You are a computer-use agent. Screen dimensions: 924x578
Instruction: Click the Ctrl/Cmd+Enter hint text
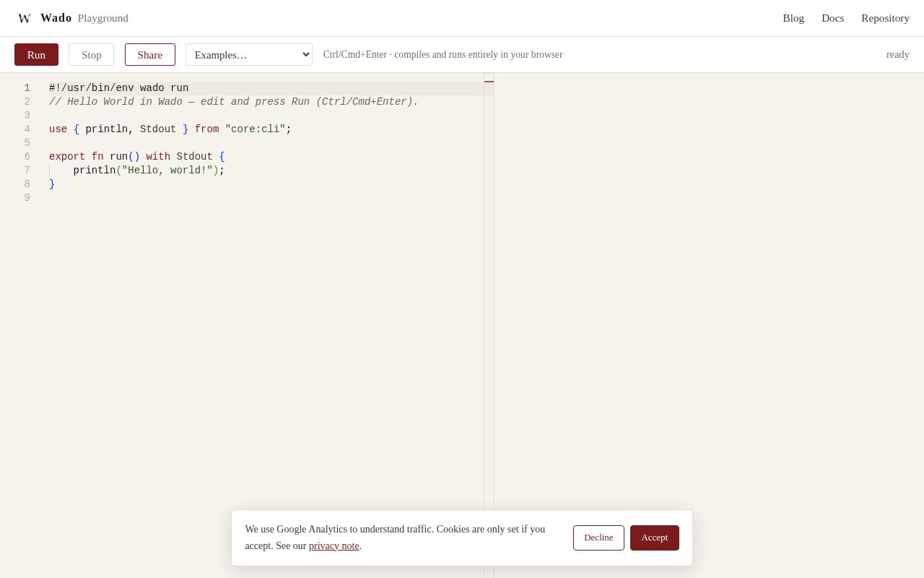pyautogui.click(x=443, y=55)
